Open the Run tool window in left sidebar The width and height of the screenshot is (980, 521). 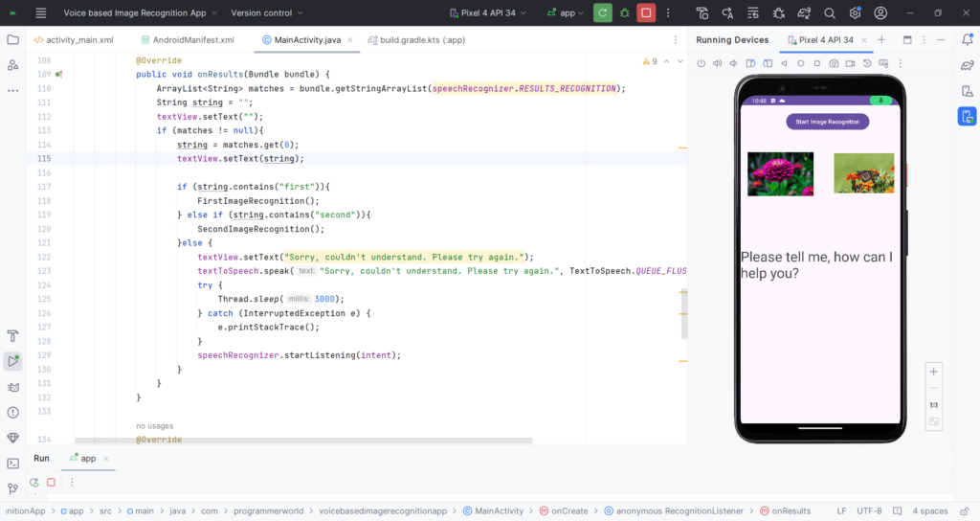(x=12, y=361)
